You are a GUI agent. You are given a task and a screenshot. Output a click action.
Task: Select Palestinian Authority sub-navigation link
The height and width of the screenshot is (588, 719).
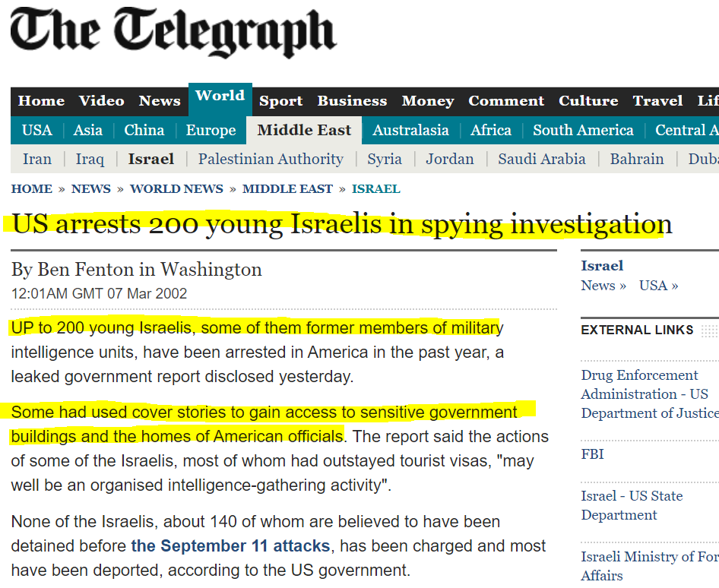271,159
